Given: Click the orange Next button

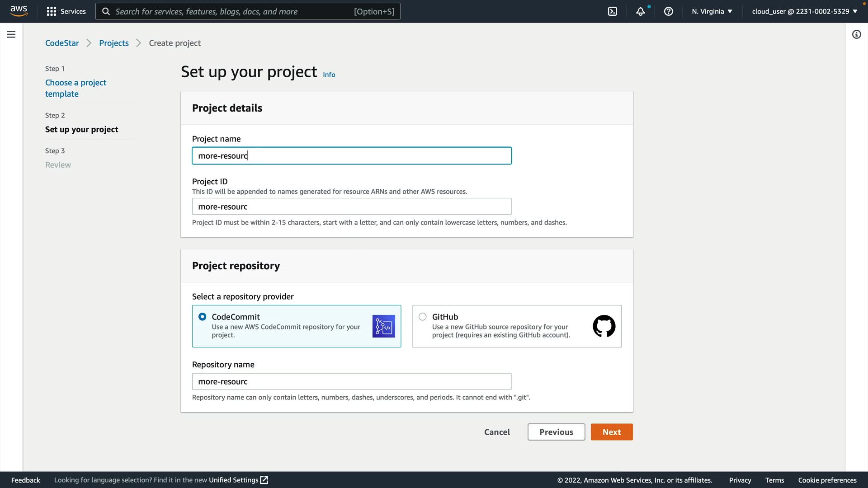Looking at the screenshot, I should point(611,432).
